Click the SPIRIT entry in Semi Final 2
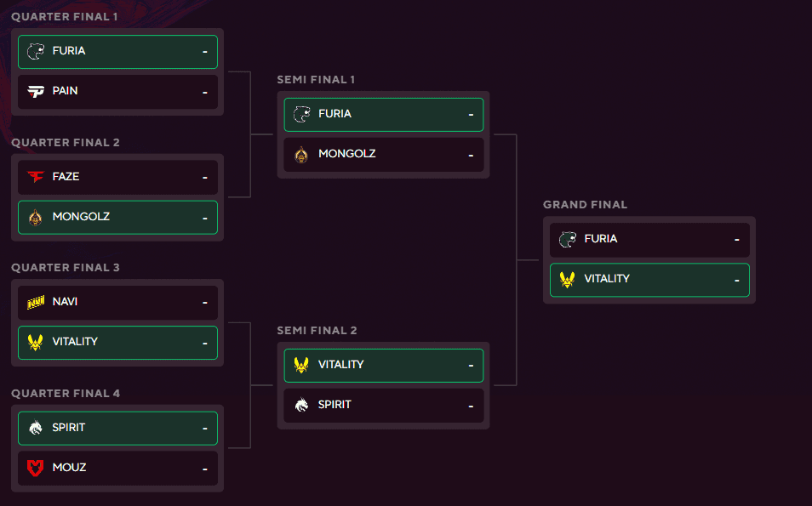The image size is (812, 506). 383,405
